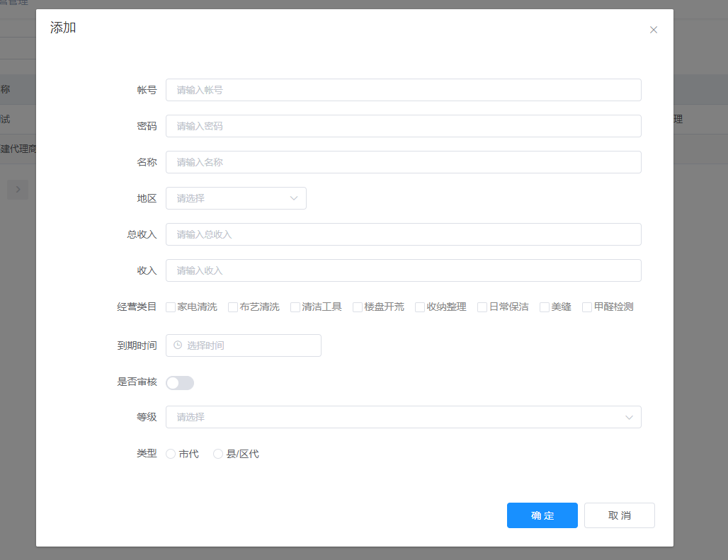The width and height of the screenshot is (728, 560).
Task: Click the chevron arrow in 地区 select
Action: pyautogui.click(x=293, y=198)
